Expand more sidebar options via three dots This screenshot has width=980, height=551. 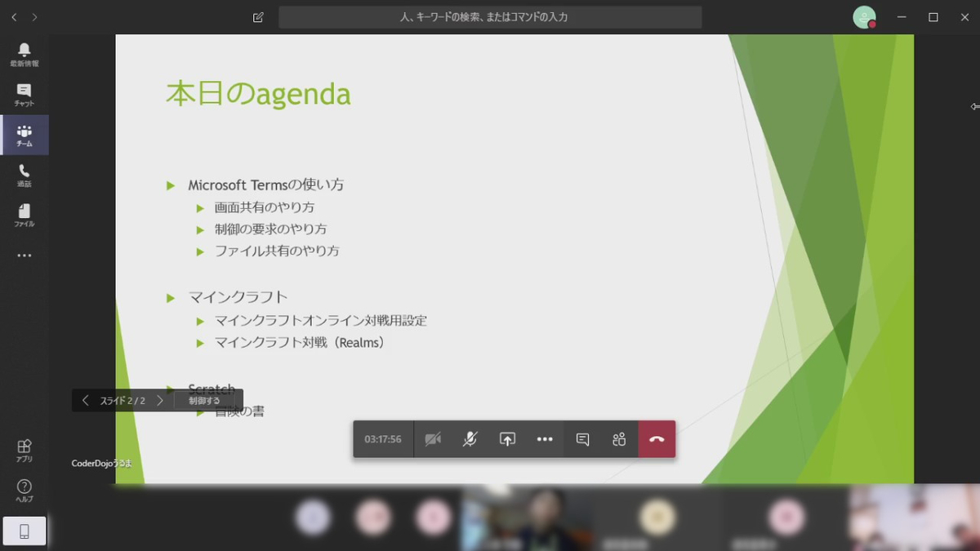click(x=24, y=255)
